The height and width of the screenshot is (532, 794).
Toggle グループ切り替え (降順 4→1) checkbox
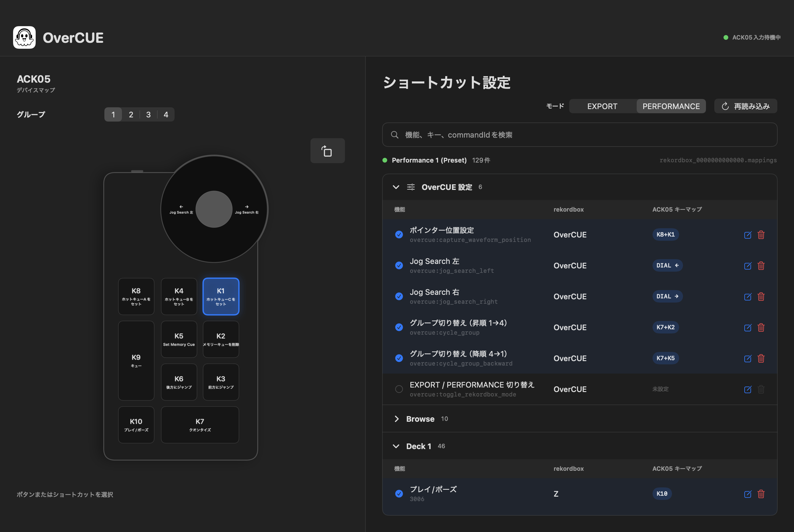[399, 358]
